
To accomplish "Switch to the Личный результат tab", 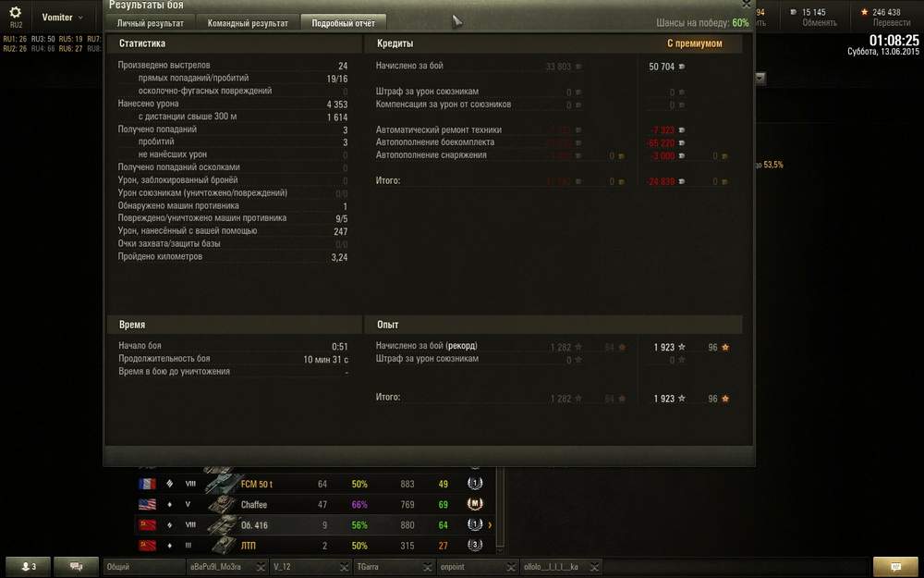I will click(150, 23).
